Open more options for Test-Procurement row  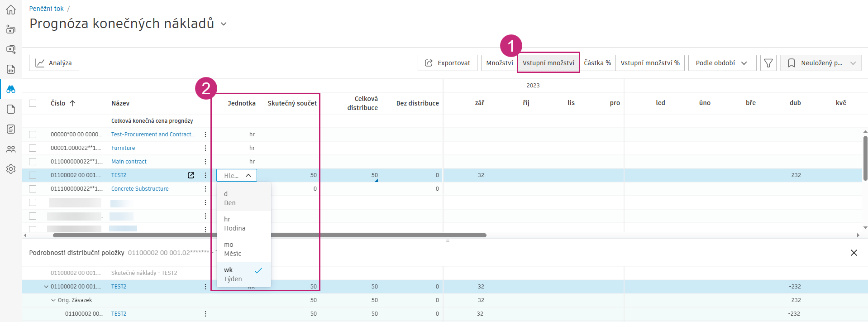(x=205, y=135)
